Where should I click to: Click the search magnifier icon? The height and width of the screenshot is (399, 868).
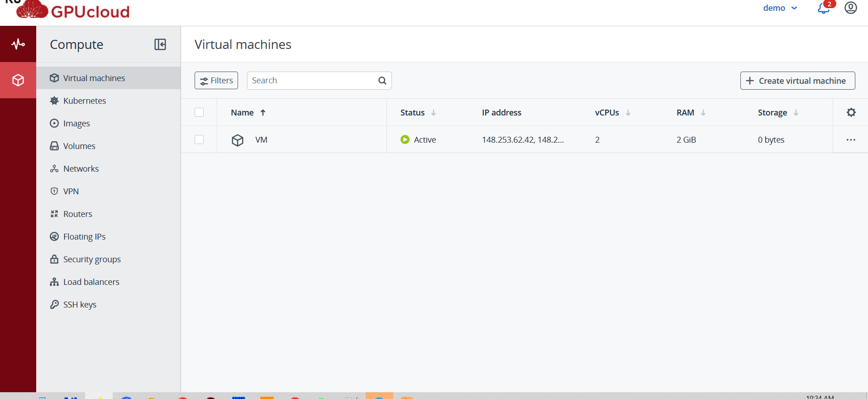tap(382, 81)
